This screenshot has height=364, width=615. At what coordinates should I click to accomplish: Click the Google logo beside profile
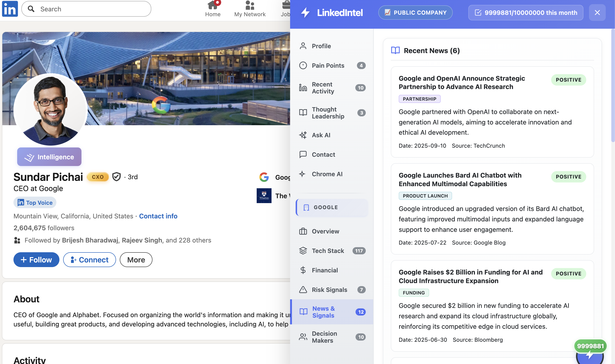point(264,177)
